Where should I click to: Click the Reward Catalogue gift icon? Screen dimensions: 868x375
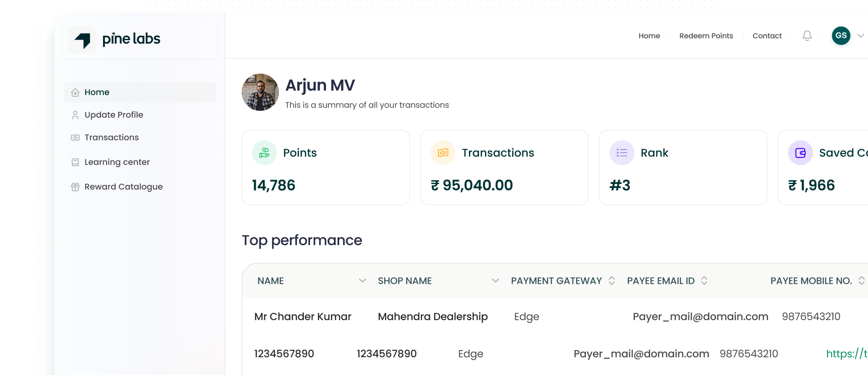(x=75, y=187)
